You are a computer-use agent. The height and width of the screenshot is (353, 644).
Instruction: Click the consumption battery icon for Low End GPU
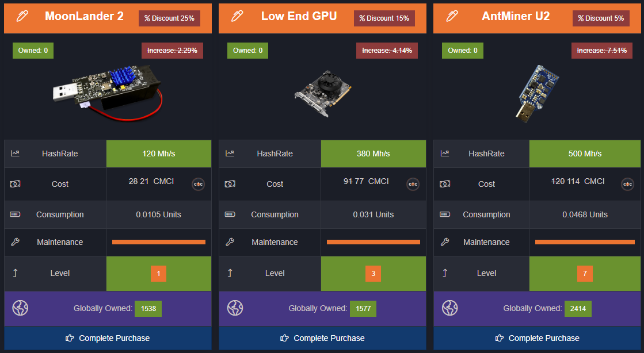point(230,214)
